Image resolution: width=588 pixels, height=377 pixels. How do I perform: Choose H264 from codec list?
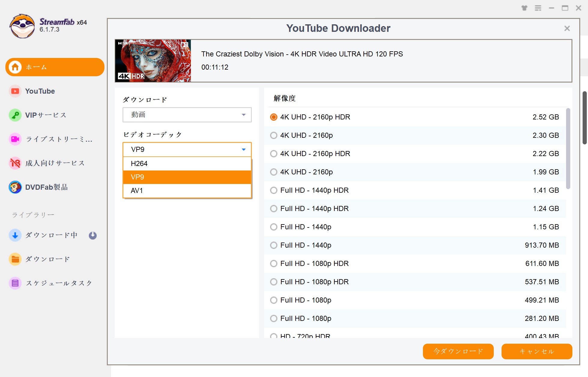click(x=187, y=164)
